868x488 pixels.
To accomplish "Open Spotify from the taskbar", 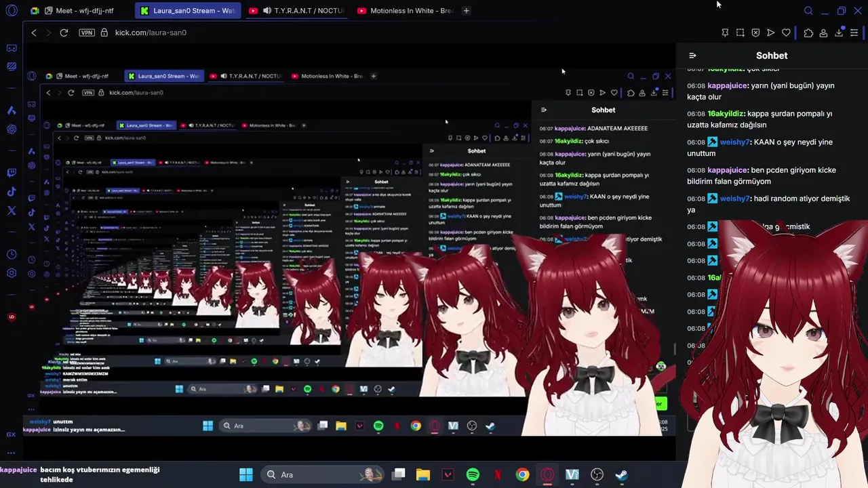I will tap(473, 474).
